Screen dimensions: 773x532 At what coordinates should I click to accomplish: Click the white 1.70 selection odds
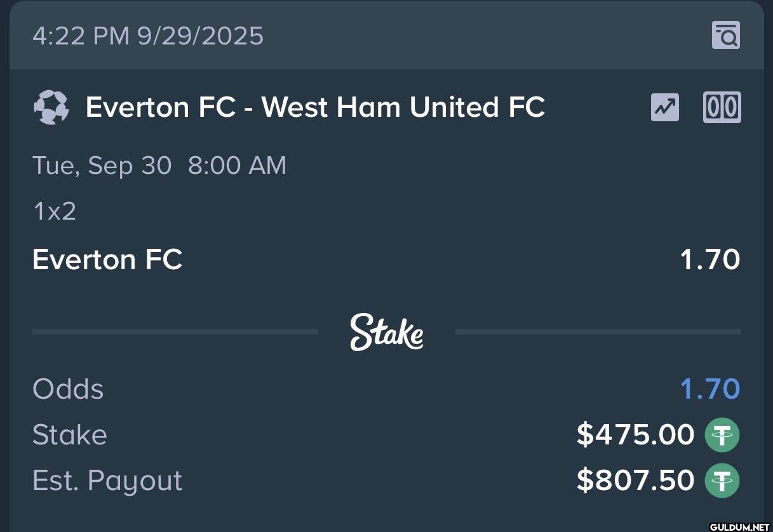tap(710, 260)
